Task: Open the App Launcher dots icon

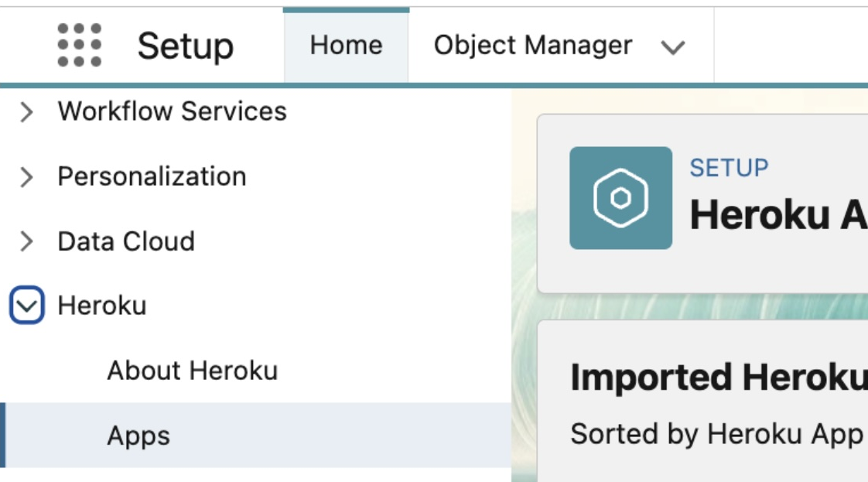Action: click(x=80, y=45)
